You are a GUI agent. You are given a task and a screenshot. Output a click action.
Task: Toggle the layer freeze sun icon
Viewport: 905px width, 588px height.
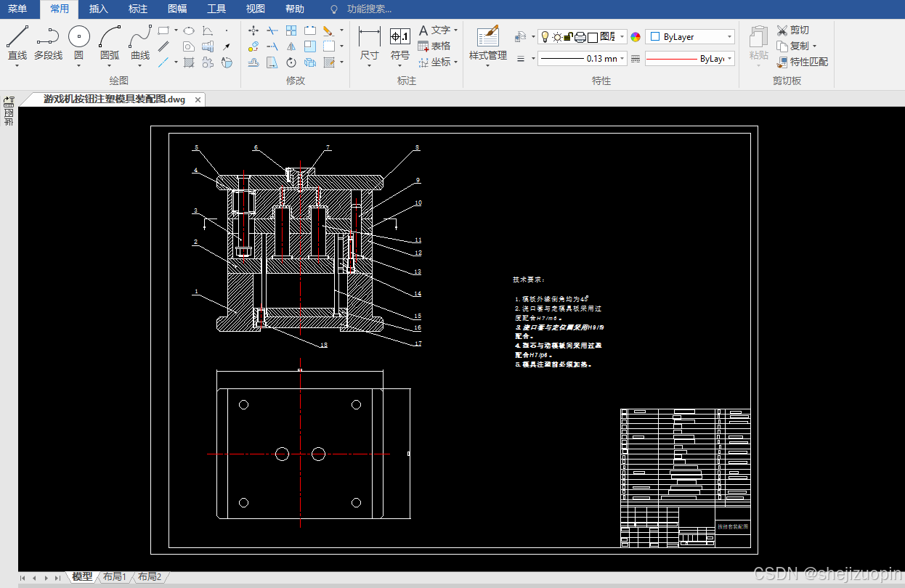pos(556,36)
